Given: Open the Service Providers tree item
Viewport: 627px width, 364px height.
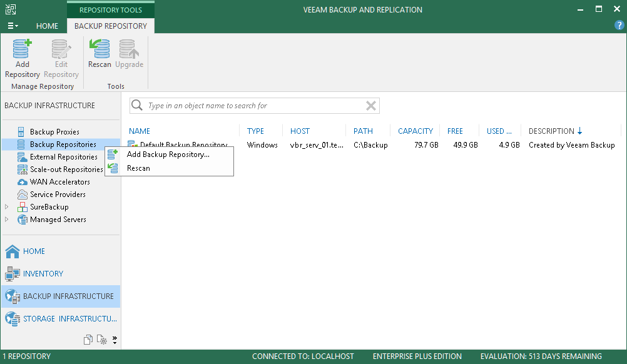Looking at the screenshot, I should coord(58,195).
